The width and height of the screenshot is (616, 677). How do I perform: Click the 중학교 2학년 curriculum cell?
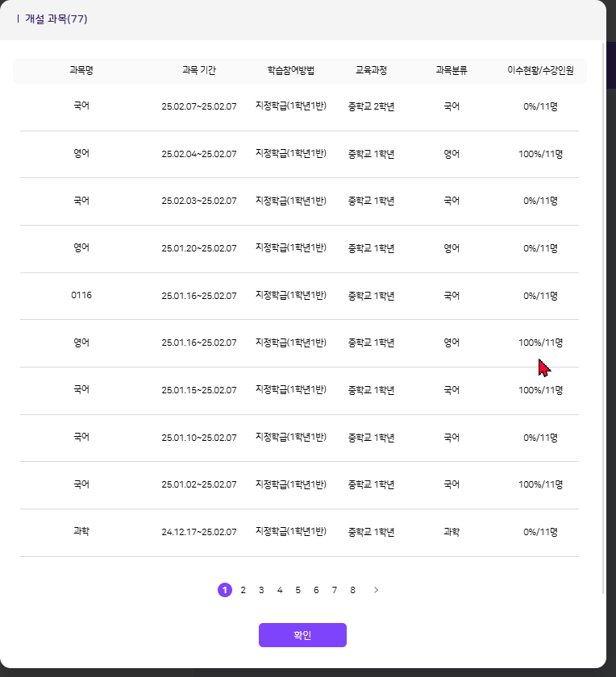pos(371,106)
